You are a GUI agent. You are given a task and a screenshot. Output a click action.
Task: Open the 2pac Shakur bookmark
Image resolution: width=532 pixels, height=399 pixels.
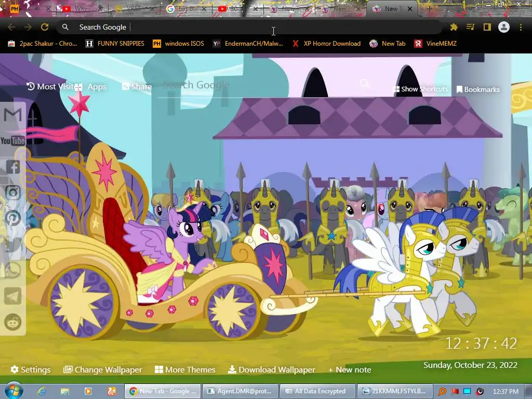point(43,44)
